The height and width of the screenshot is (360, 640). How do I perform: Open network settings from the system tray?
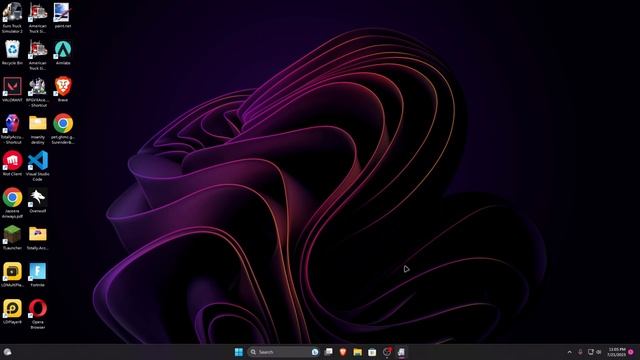590,352
